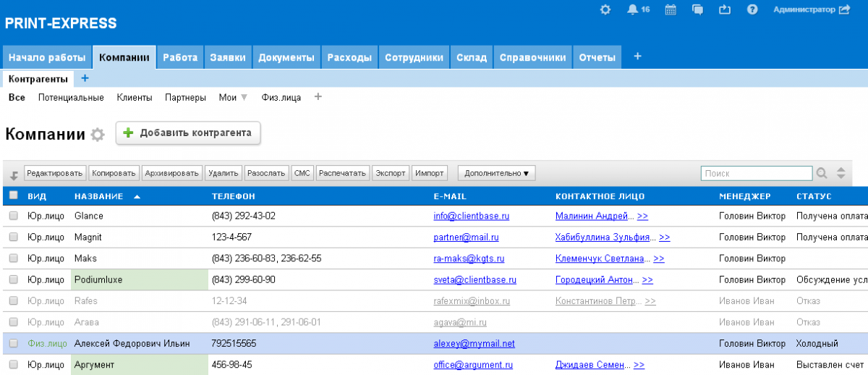Open settings gear in top header

point(605,9)
